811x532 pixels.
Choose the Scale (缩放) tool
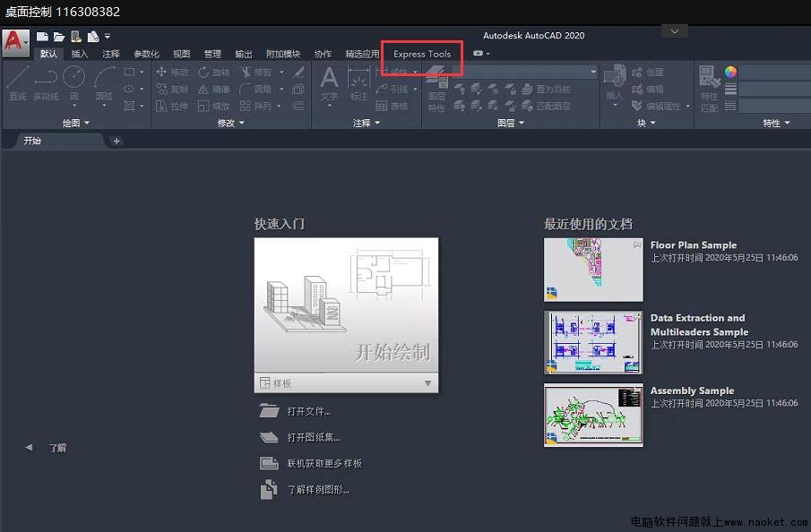(213, 106)
